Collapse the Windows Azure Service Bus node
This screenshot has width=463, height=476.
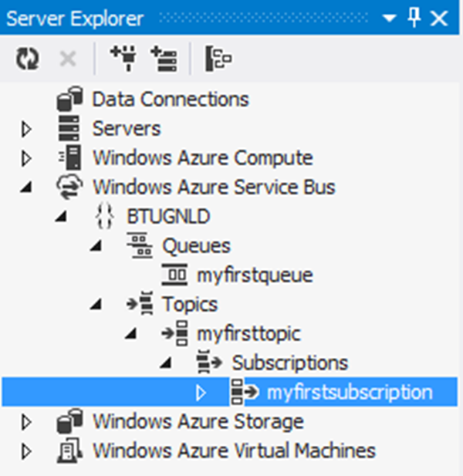click(x=28, y=187)
